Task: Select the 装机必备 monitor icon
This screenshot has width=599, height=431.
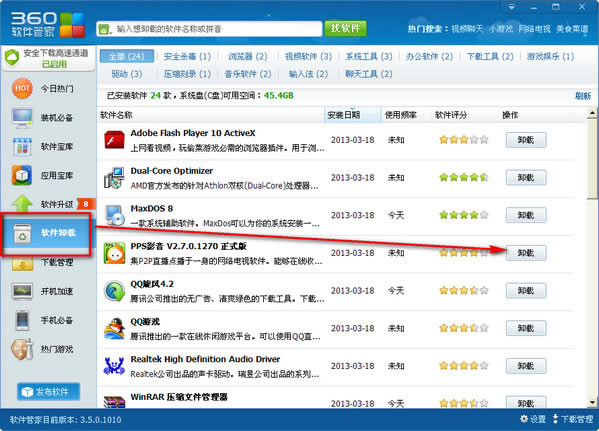Action: click(22, 118)
